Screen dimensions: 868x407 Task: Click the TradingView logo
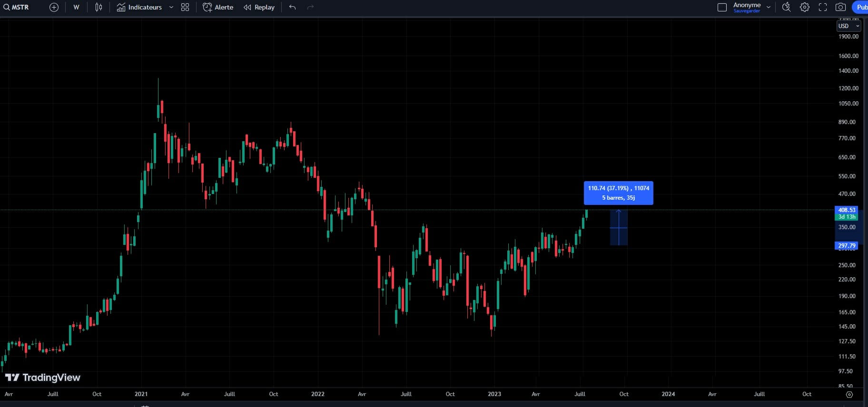click(43, 378)
